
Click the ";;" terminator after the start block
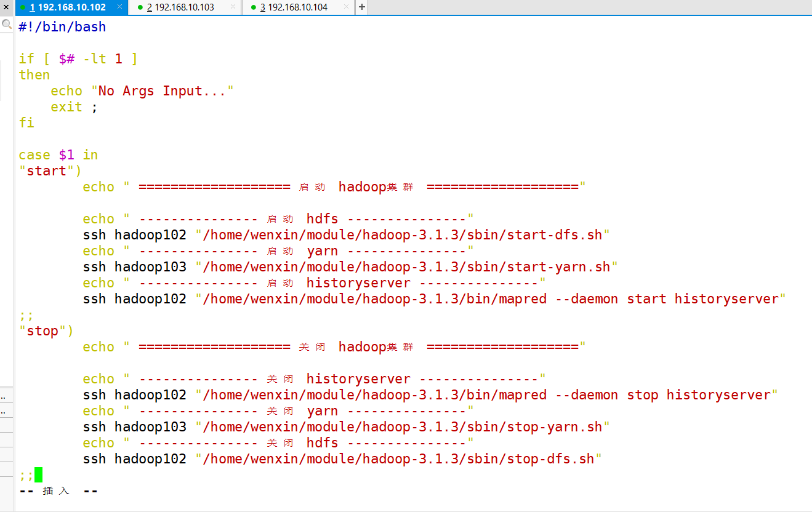26,315
